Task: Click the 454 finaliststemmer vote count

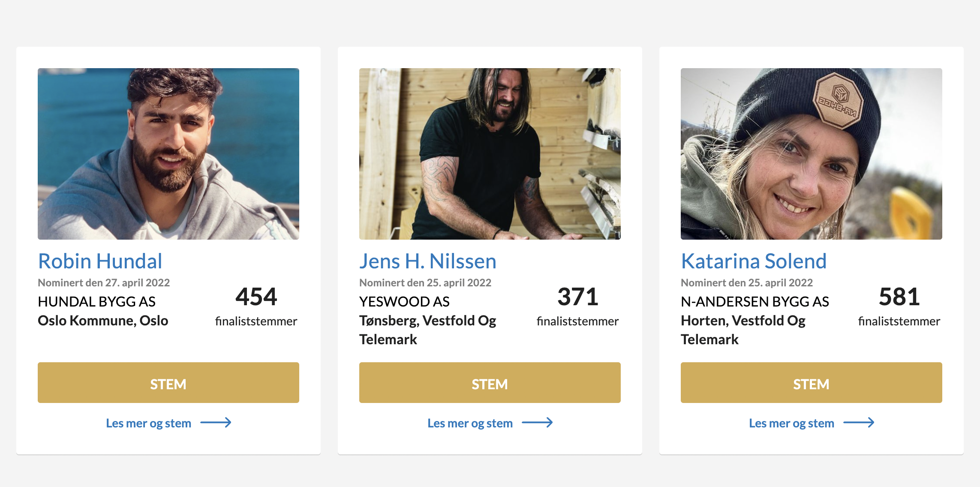Action: tap(256, 297)
